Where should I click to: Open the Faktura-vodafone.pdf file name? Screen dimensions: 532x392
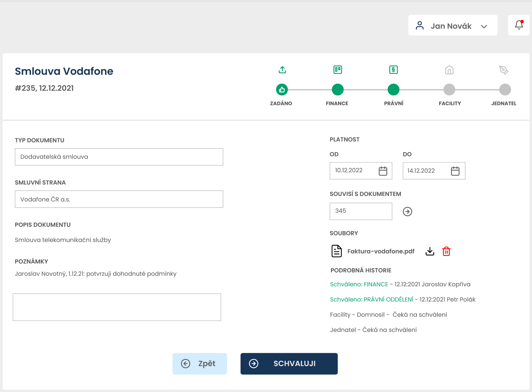[381, 251]
